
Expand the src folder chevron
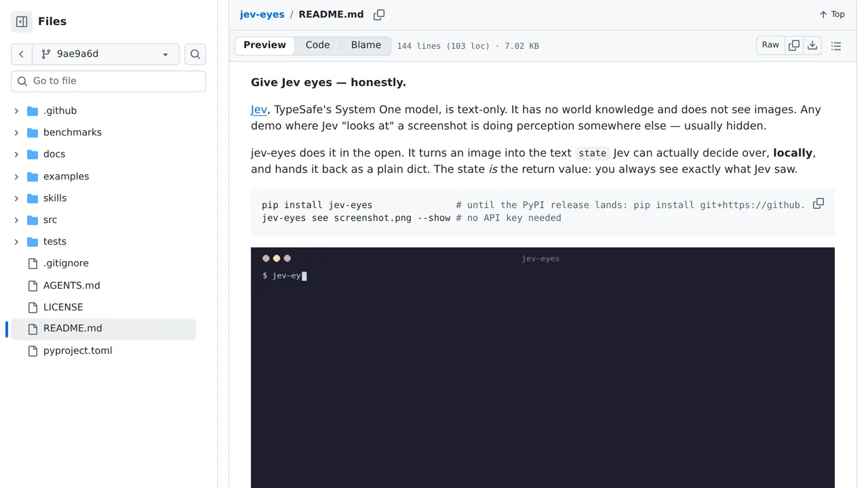coord(16,220)
